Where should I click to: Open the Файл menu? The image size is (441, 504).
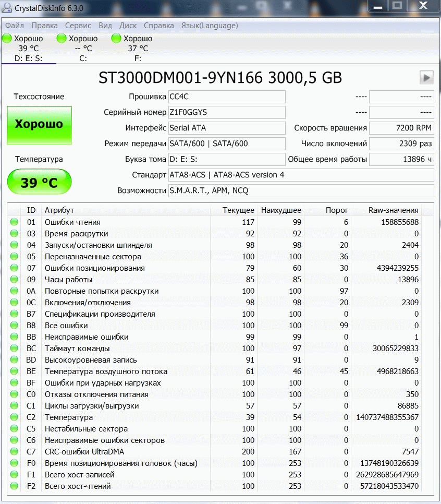[x=15, y=26]
